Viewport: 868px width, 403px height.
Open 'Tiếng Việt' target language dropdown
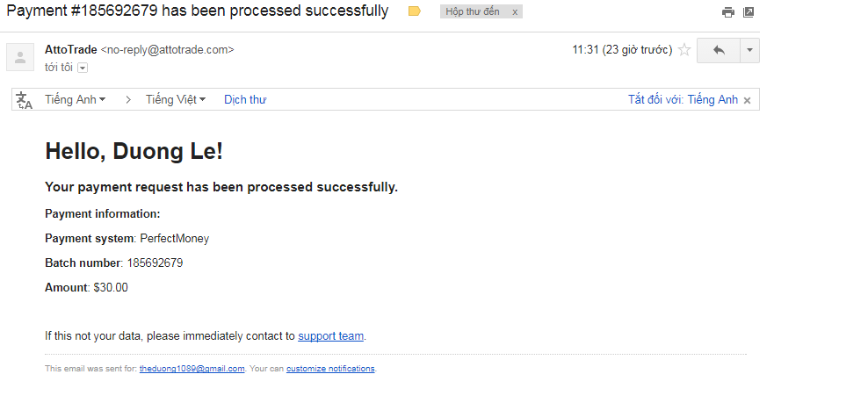click(x=176, y=100)
